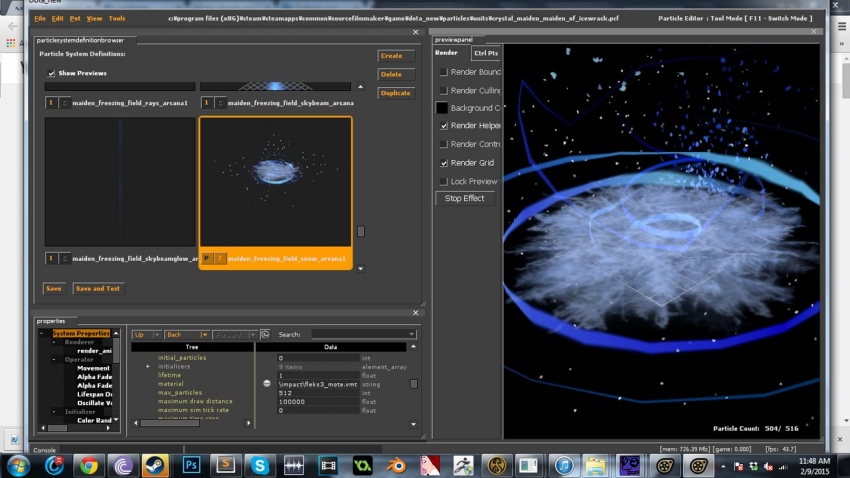Viewport: 850px width, 478px height.
Task: Open Photoshop from the taskbar
Action: [191, 465]
